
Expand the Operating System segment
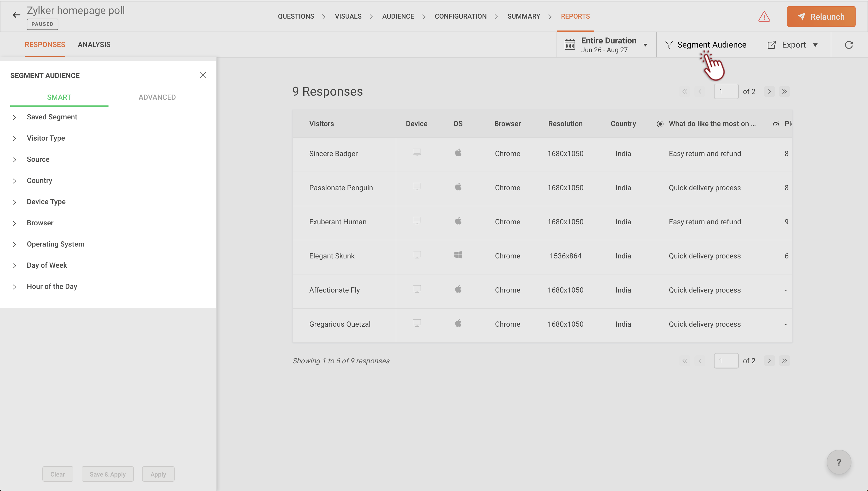[56, 244]
